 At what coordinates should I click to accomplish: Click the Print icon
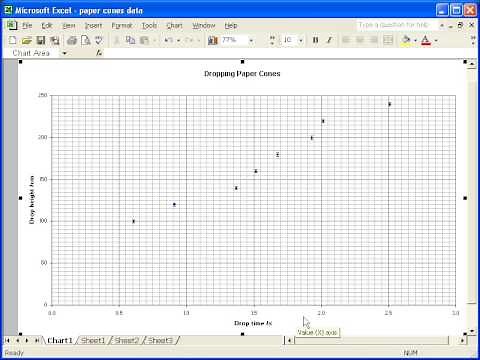[71, 40]
